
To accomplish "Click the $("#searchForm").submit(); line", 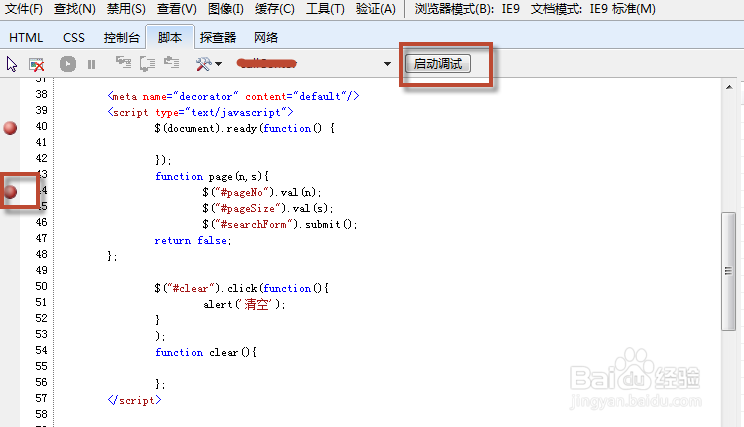I will tap(279, 224).
